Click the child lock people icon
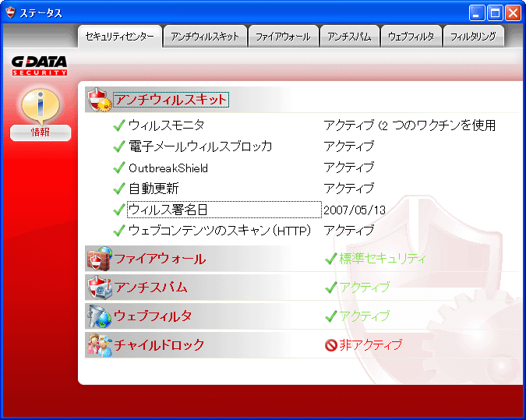Screen dimensions: 526x420 pos(100,345)
